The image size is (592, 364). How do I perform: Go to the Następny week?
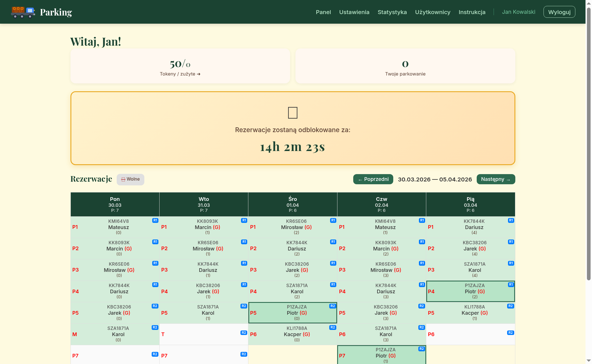click(496, 179)
